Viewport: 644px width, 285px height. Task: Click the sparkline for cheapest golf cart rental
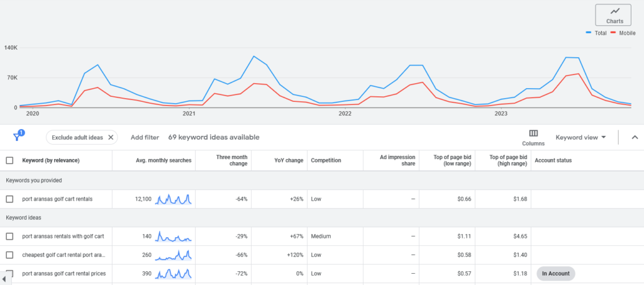tap(174, 255)
